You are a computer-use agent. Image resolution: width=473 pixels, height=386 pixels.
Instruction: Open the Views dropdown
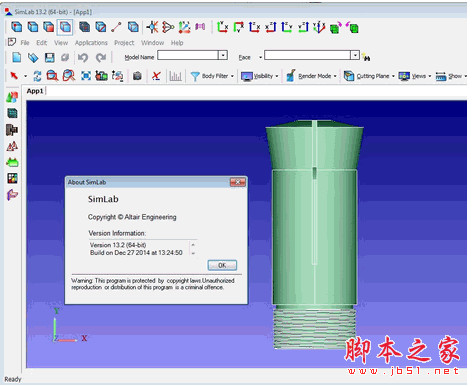pos(415,76)
